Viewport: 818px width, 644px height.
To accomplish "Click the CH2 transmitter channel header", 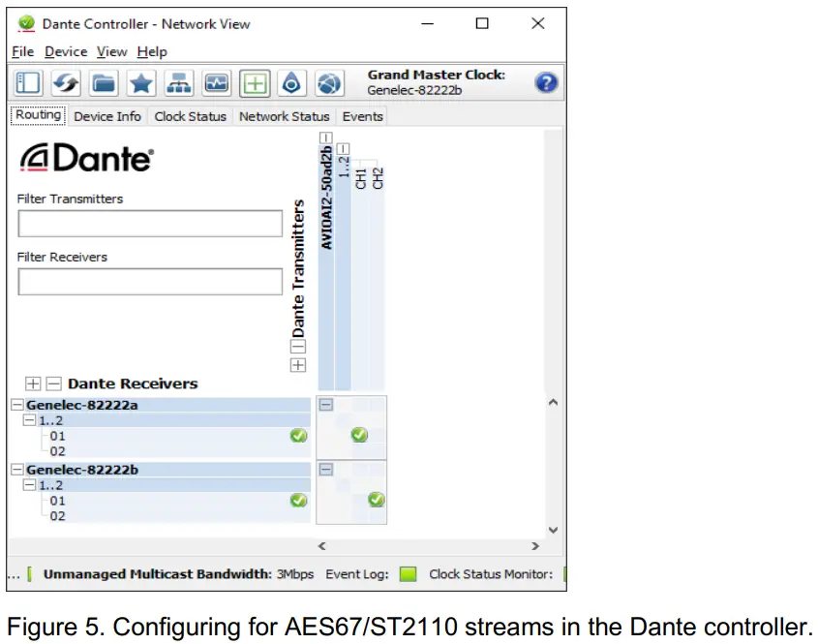I will point(378,178).
